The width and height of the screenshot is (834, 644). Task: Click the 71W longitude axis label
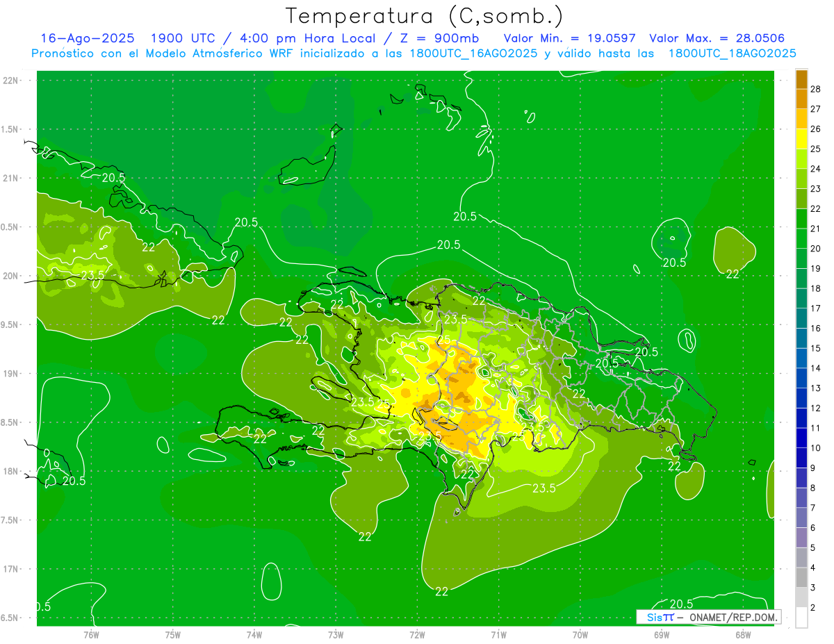[498, 634]
